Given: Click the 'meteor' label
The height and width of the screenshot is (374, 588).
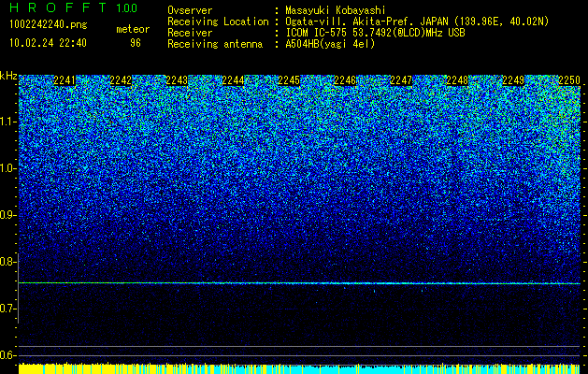Looking at the screenshot, I should tap(133, 29).
